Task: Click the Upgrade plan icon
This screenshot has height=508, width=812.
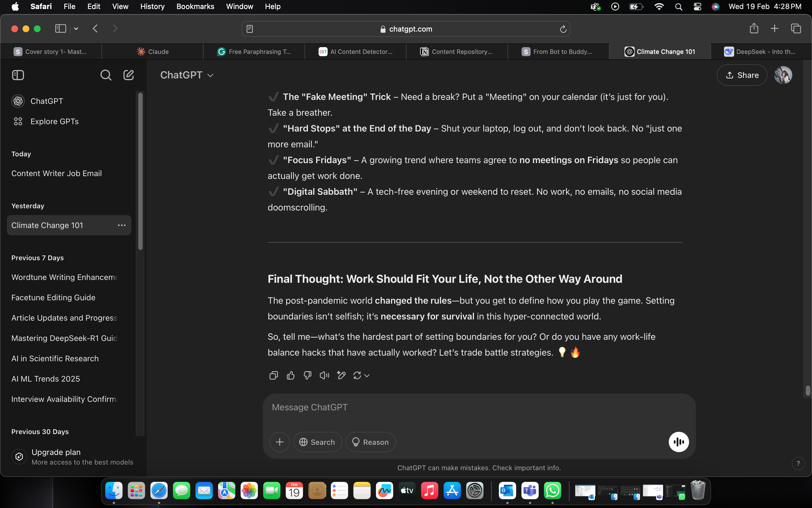Action: [19, 457]
